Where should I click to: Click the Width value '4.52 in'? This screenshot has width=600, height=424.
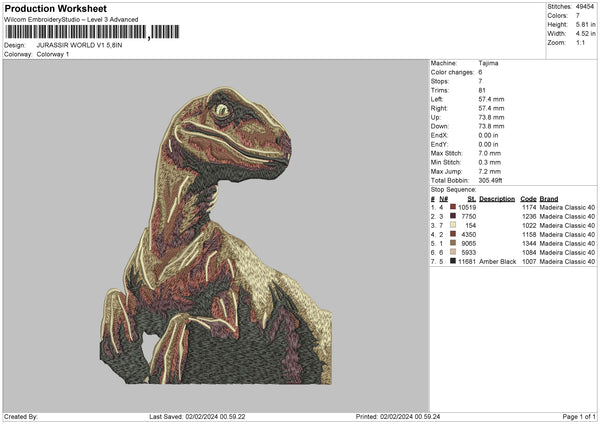click(585, 34)
